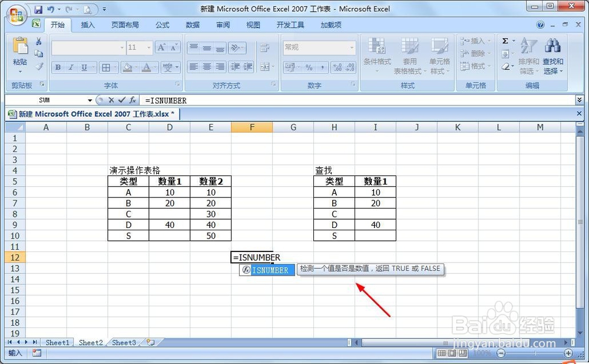This screenshot has height=364, width=589.
Task: Apply Percent Style from the Number group
Action: coord(309,67)
